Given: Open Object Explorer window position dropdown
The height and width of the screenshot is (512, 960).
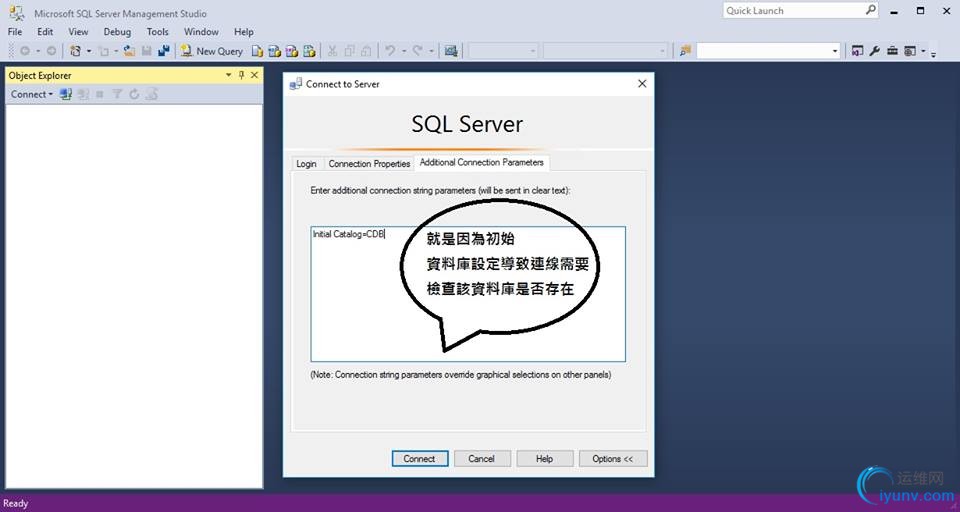Looking at the screenshot, I should (x=228, y=75).
